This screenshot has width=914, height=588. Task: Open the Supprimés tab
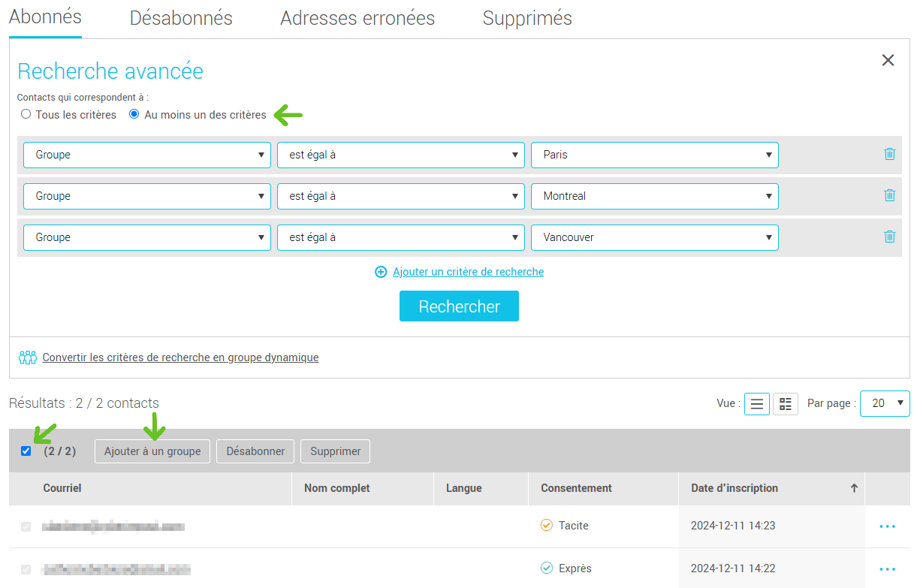click(x=526, y=17)
